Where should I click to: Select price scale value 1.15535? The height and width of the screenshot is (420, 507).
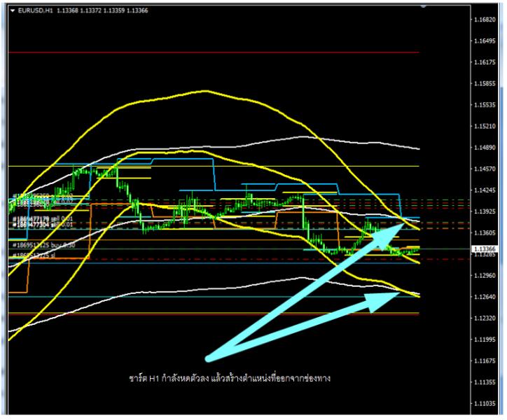[485, 105]
